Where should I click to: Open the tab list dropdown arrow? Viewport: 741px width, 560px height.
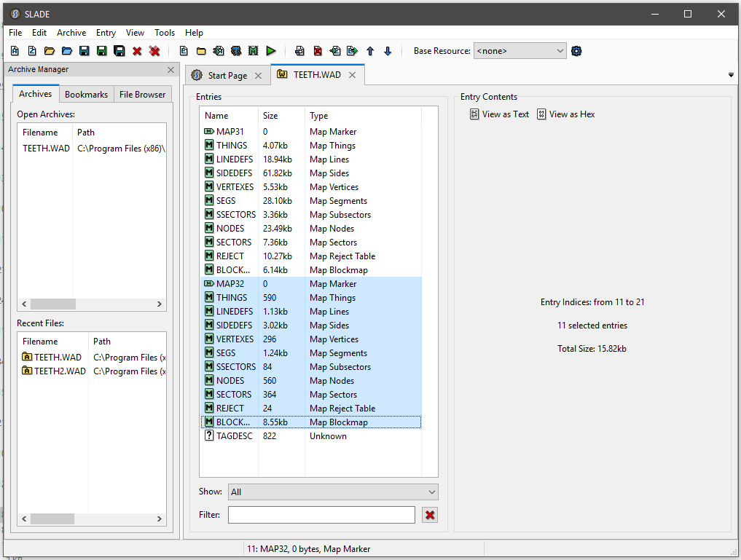tap(731, 76)
